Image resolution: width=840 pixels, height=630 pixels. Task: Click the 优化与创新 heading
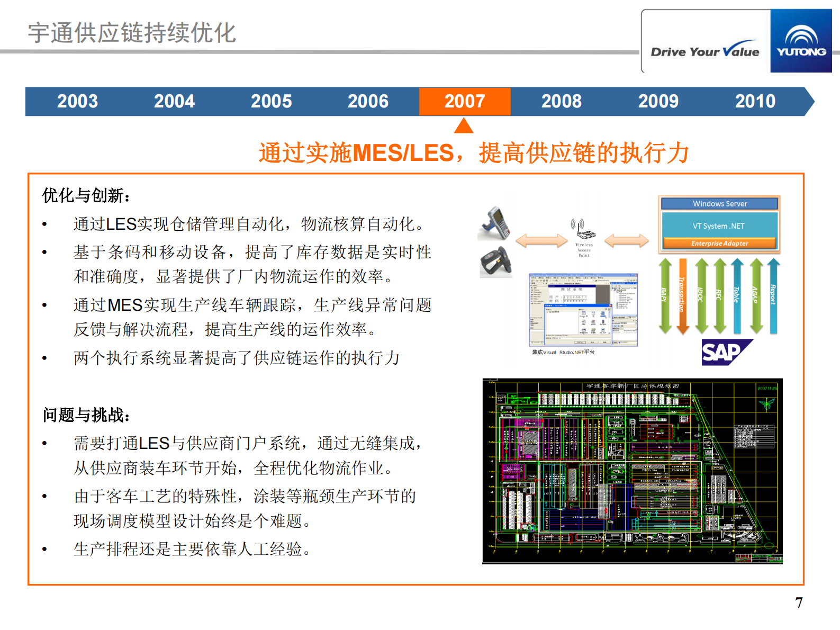pos(86,195)
